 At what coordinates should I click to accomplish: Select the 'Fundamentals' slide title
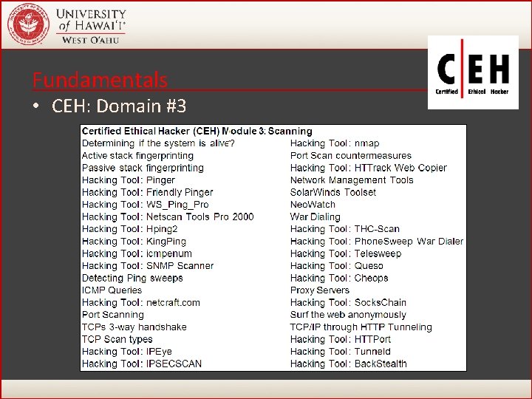pyautogui.click(x=100, y=80)
